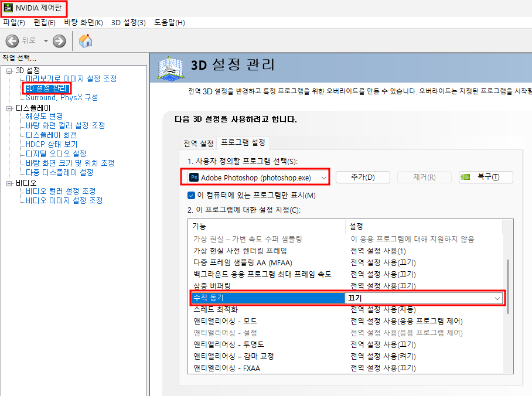
Task: Click the 복구(T) button
Action: point(486,177)
